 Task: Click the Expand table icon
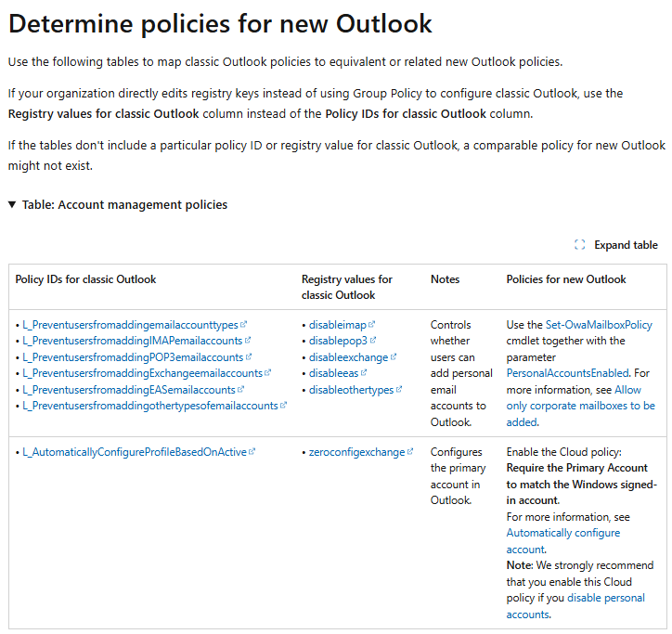(x=579, y=245)
